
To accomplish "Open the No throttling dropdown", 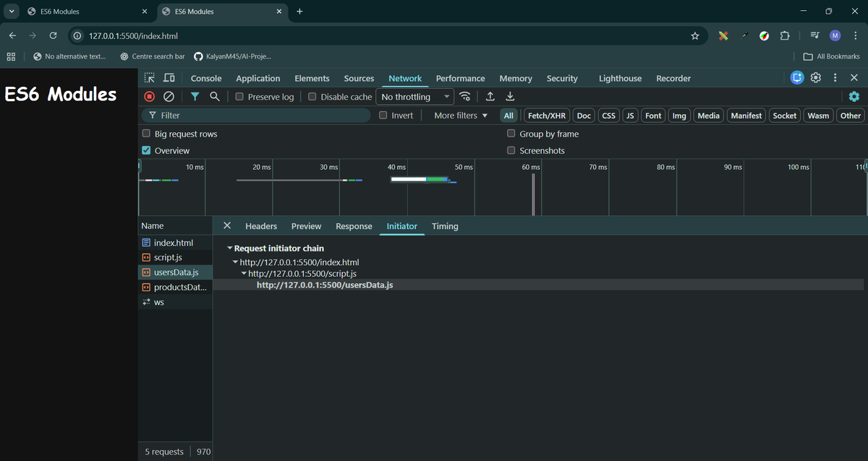I will (x=414, y=96).
